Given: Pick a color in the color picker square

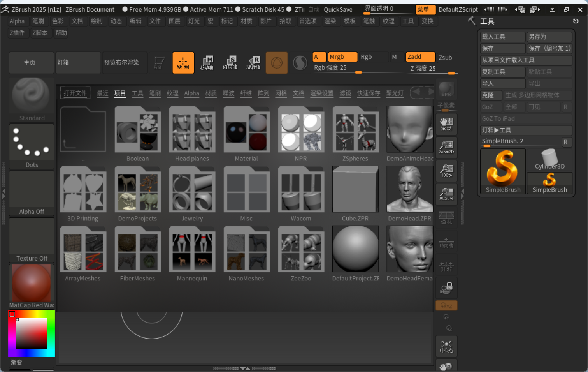Looking at the screenshot, I should coord(32,333).
